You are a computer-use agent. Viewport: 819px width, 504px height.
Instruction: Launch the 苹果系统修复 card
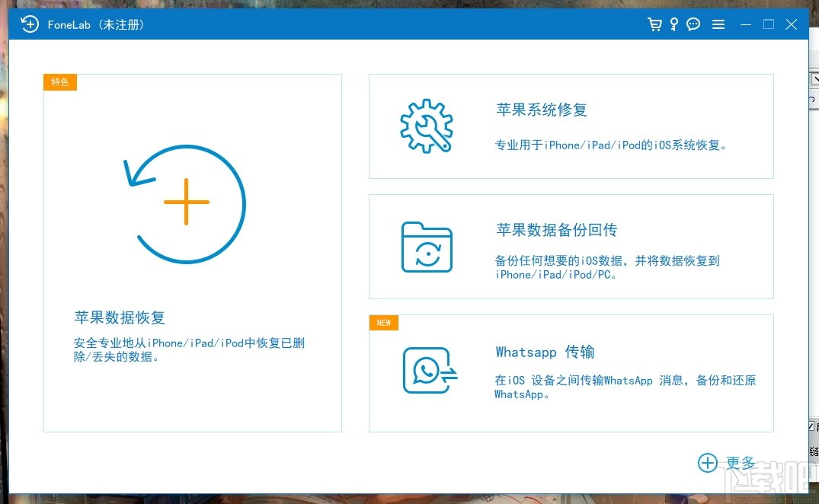tap(571, 126)
